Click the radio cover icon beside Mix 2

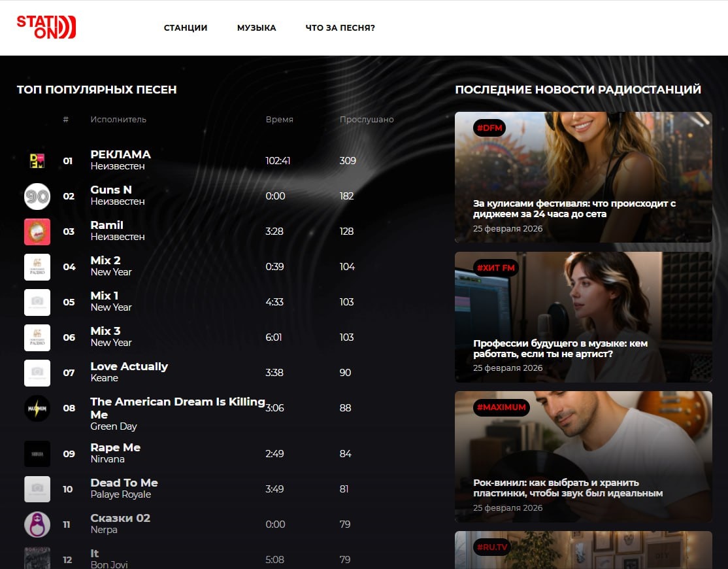pos(37,267)
